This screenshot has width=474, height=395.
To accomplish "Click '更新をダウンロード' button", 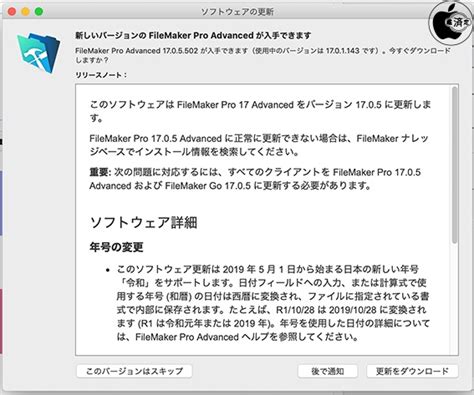I will 412,371.
